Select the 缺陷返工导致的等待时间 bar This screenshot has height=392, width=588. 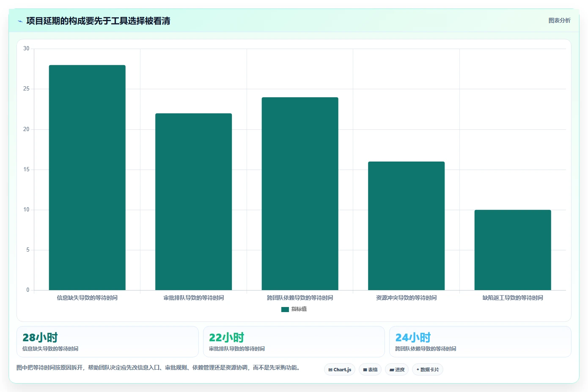(513, 250)
